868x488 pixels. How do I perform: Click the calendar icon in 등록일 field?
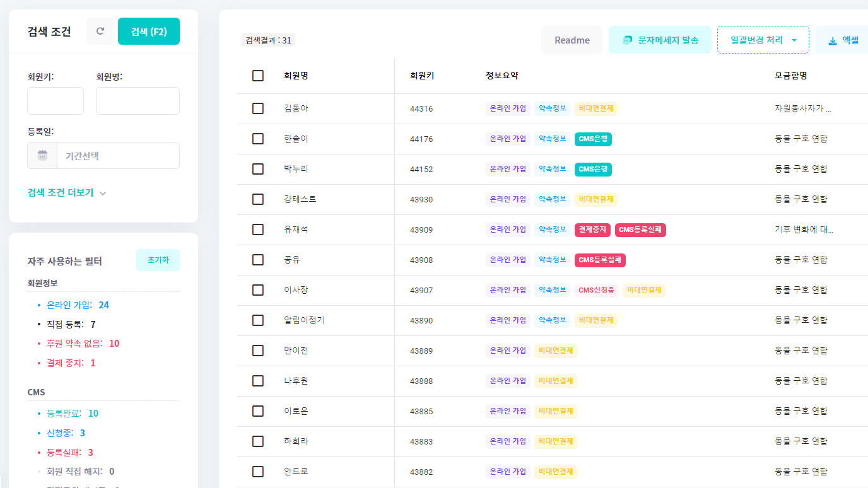pos(42,155)
